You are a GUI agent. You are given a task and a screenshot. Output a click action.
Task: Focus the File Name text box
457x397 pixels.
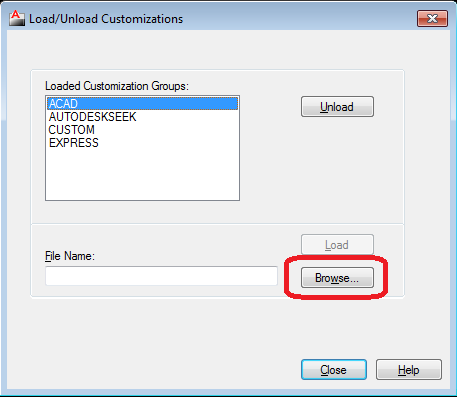tap(161, 276)
